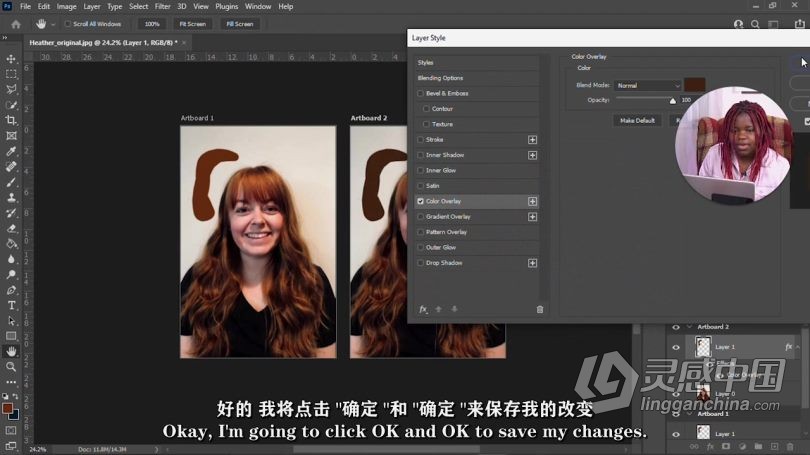
Task: Click the Fill Screen button
Action: tap(240, 24)
